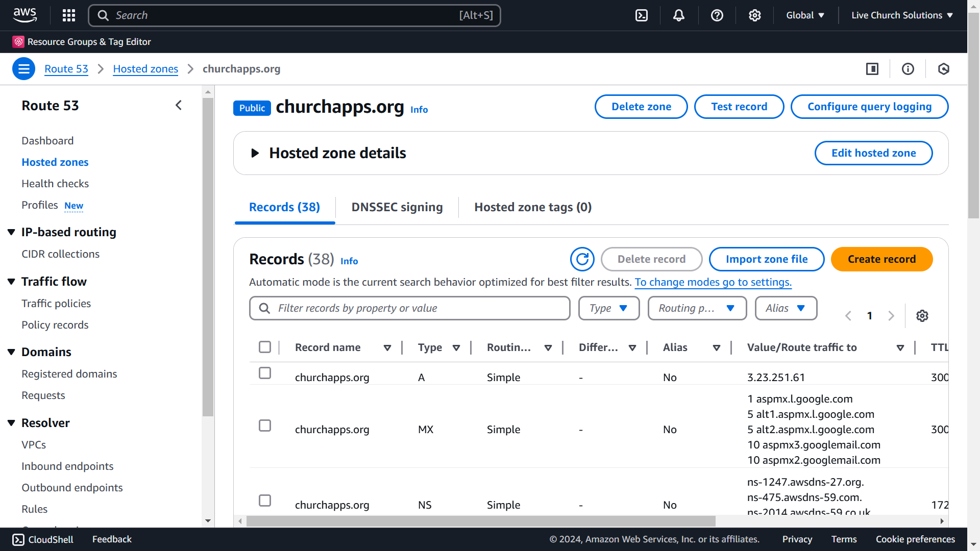Open the help question mark menu

click(717, 15)
